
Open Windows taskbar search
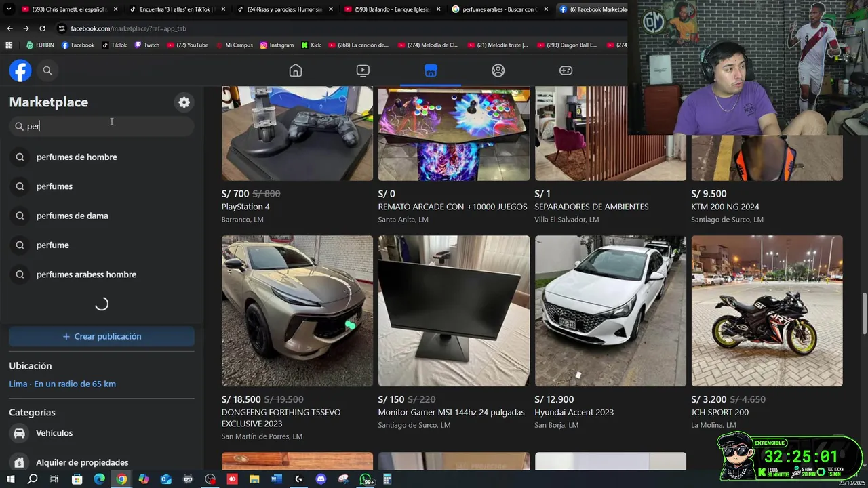tap(33, 479)
